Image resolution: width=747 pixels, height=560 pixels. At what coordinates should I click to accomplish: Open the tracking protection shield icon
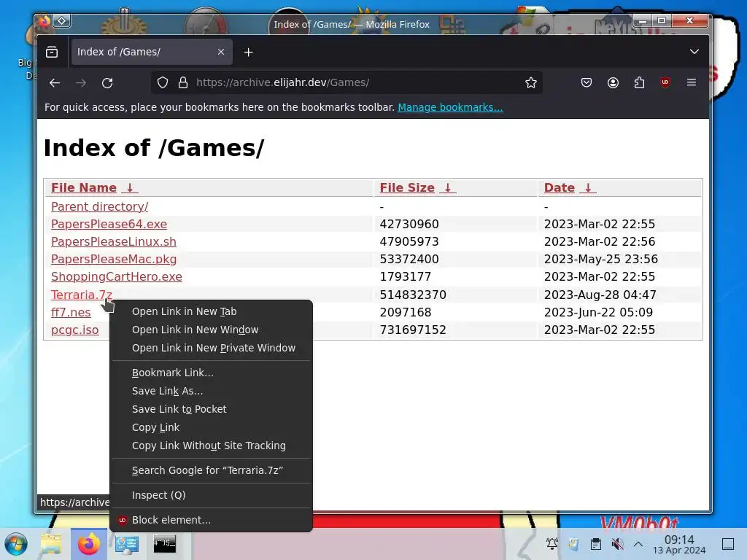163,83
